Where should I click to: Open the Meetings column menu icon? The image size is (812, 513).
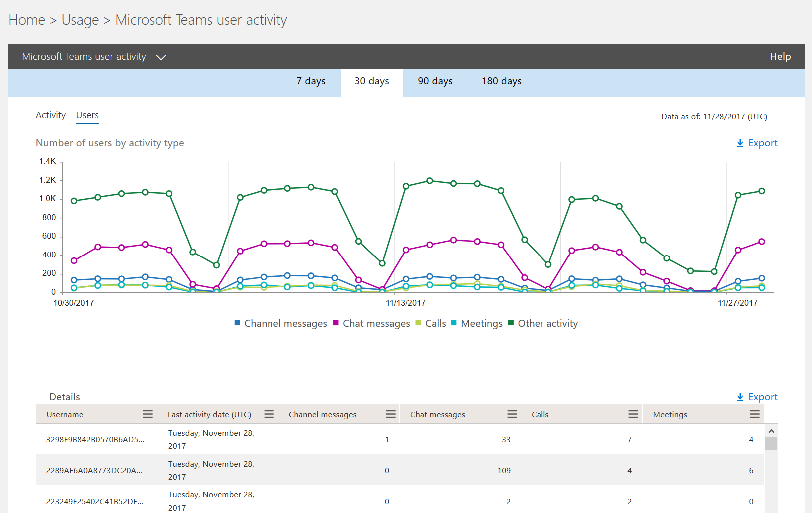pos(754,414)
